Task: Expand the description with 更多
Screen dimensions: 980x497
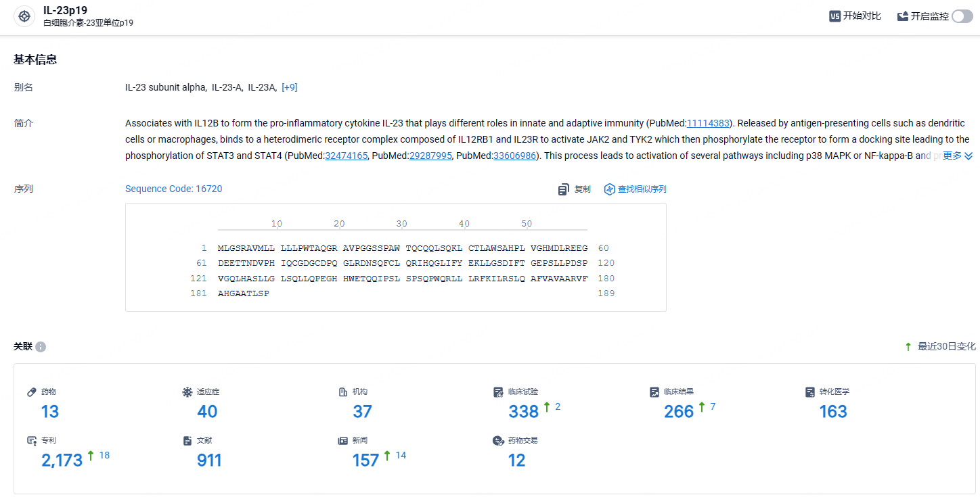Action: [958, 156]
